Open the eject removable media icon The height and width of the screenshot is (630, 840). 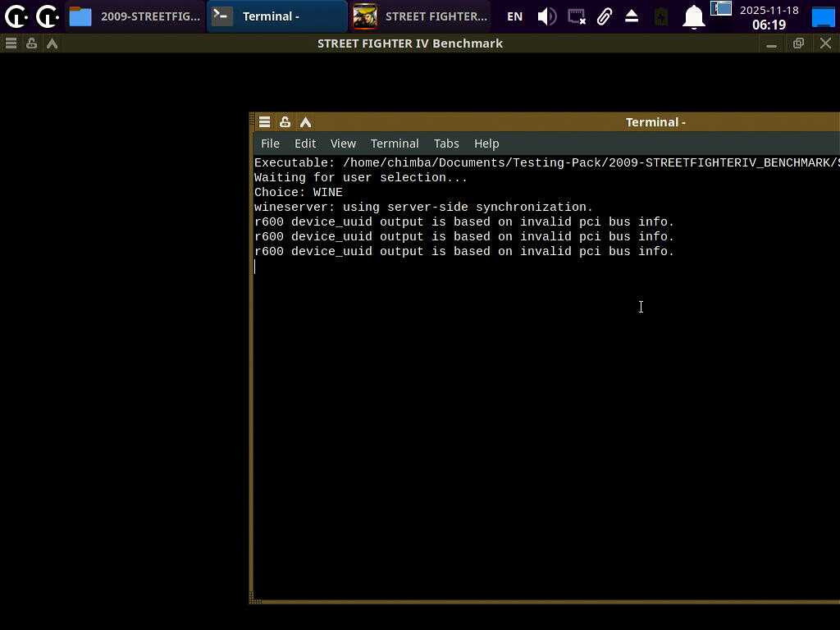click(x=632, y=16)
